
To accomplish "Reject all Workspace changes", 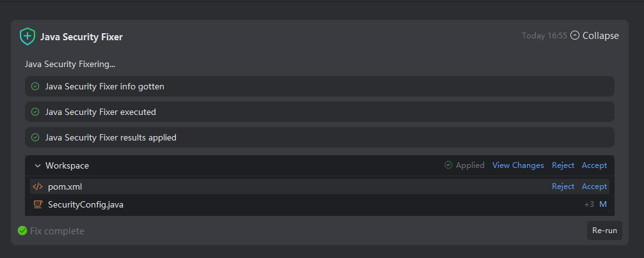I will point(563,165).
